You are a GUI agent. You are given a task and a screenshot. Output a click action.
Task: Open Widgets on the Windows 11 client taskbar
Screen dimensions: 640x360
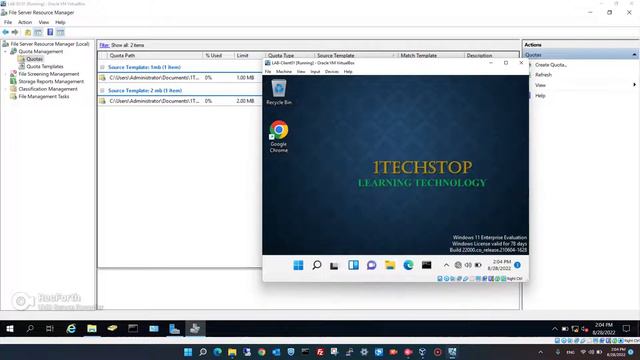(x=353, y=265)
